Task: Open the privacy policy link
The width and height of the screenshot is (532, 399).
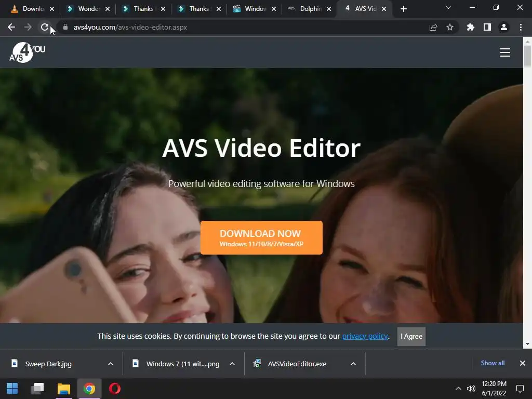Action: click(x=365, y=336)
